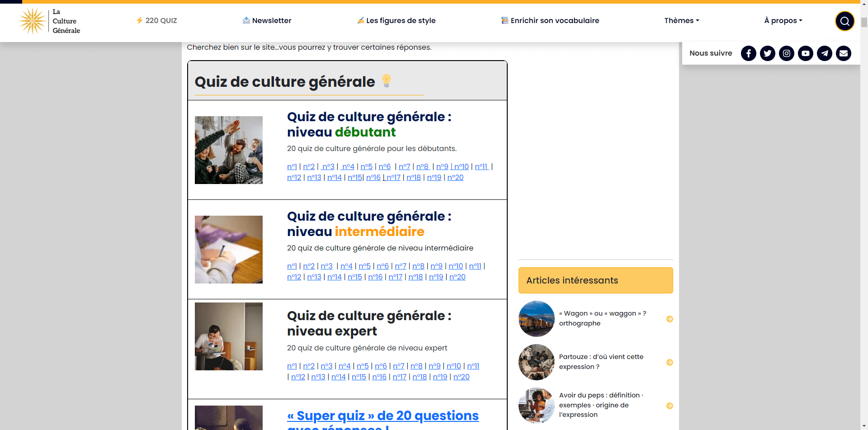Open the 220 QUIZ menu item

click(157, 21)
